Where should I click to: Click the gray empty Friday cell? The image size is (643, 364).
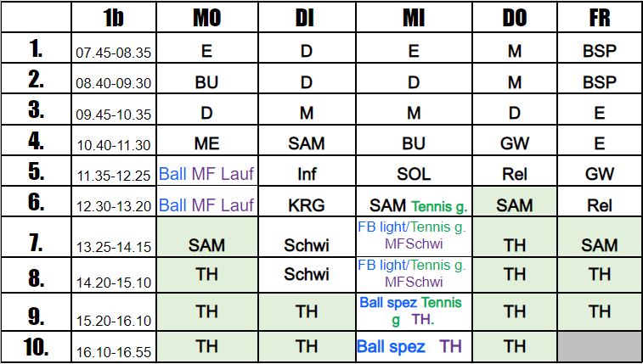(600, 347)
